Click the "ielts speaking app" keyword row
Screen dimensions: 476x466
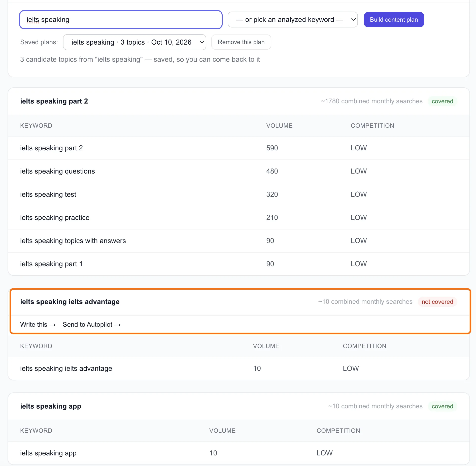coord(239,453)
